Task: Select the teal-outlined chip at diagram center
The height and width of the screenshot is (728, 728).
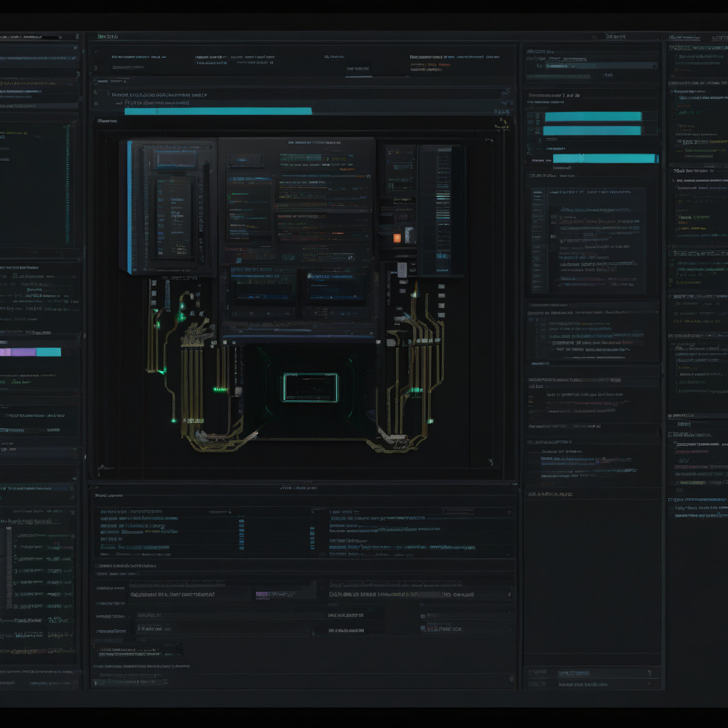Action: 310,387
